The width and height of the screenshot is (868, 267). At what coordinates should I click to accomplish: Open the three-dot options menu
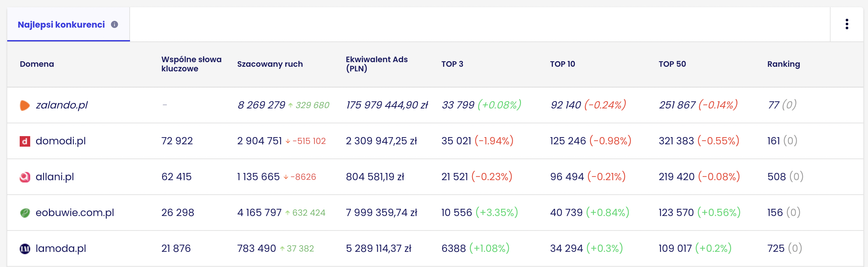pos(847,24)
